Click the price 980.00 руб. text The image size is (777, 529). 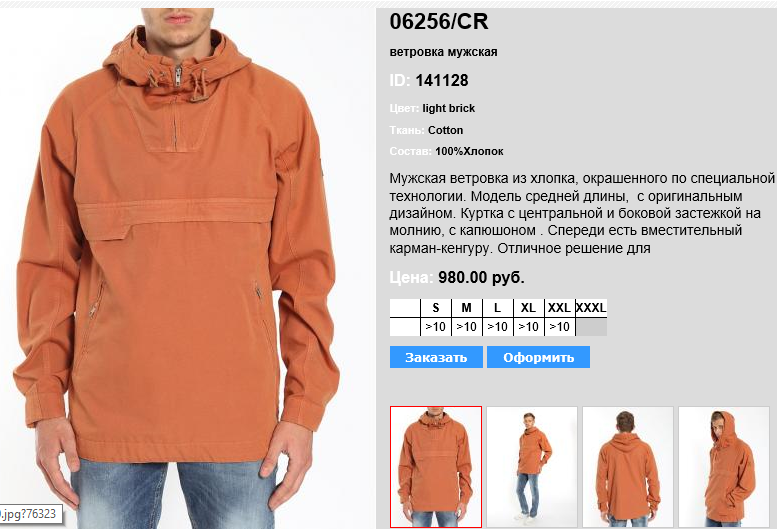coord(481,277)
